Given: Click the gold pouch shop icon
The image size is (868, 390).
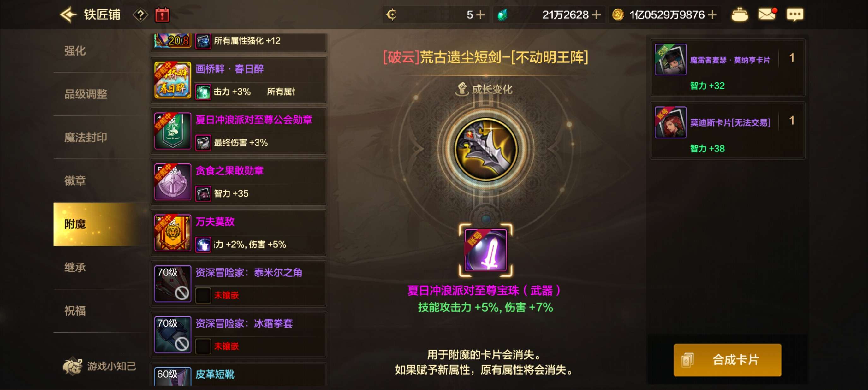Looking at the screenshot, I should 740,15.
